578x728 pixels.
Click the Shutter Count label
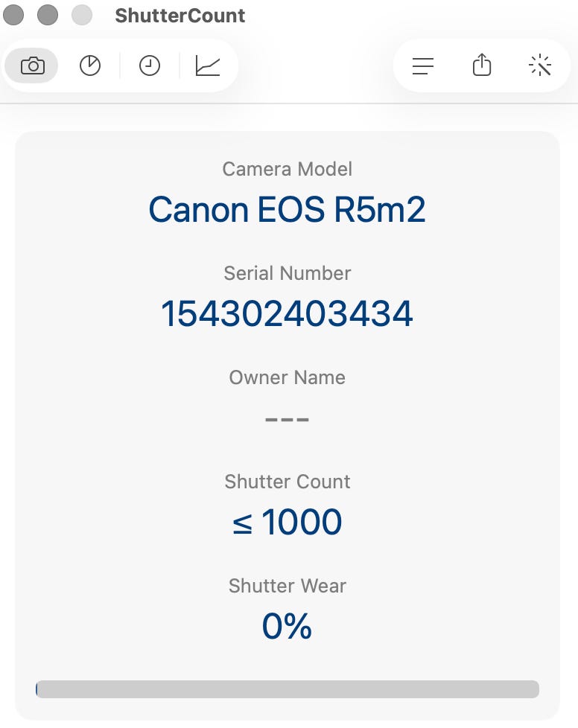pyautogui.click(x=288, y=482)
